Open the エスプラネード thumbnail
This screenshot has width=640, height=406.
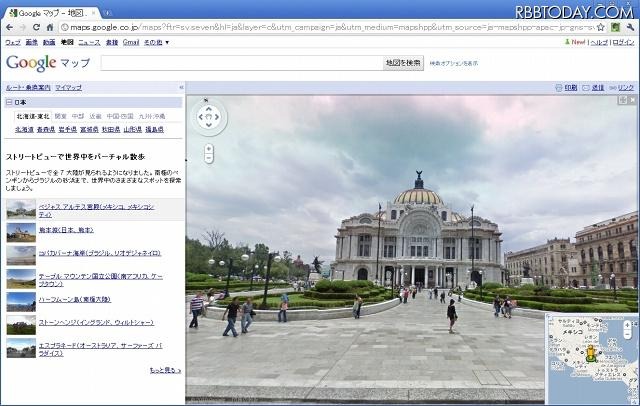[21, 348]
